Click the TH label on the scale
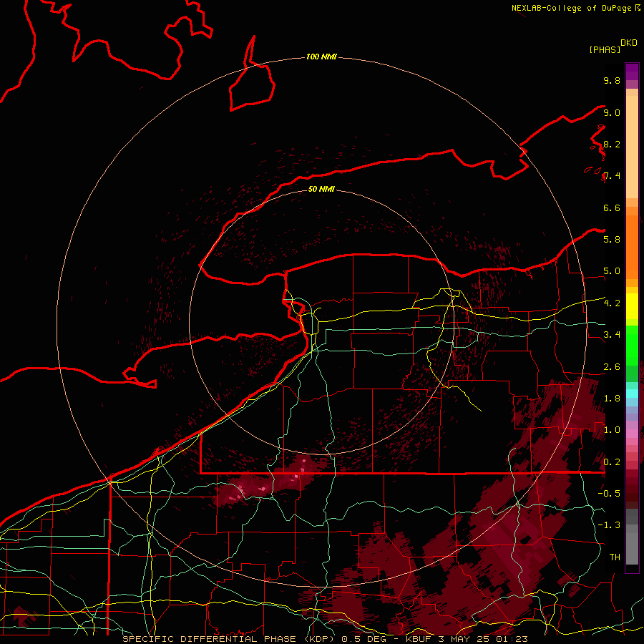Screen dimensions: 644x644 point(615,557)
